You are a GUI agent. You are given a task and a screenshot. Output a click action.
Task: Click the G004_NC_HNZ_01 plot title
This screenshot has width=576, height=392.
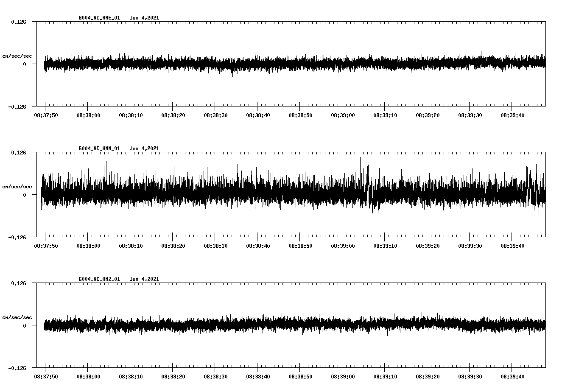click(99, 279)
